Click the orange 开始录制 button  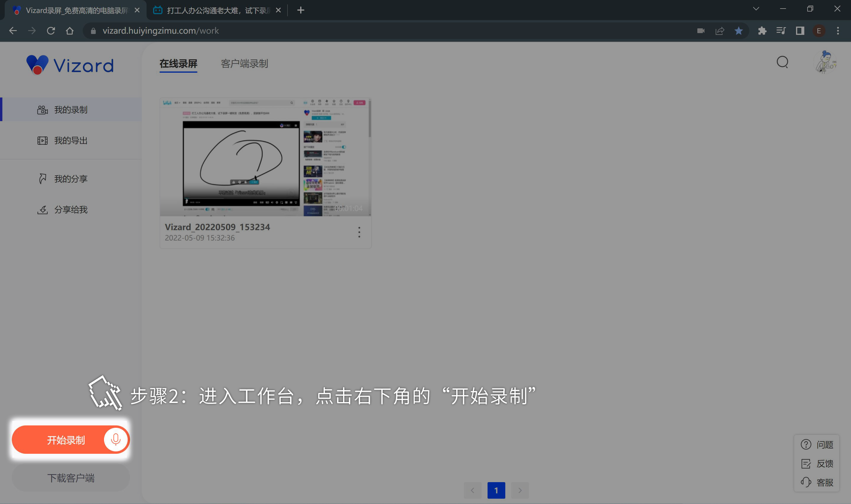pyautogui.click(x=65, y=440)
